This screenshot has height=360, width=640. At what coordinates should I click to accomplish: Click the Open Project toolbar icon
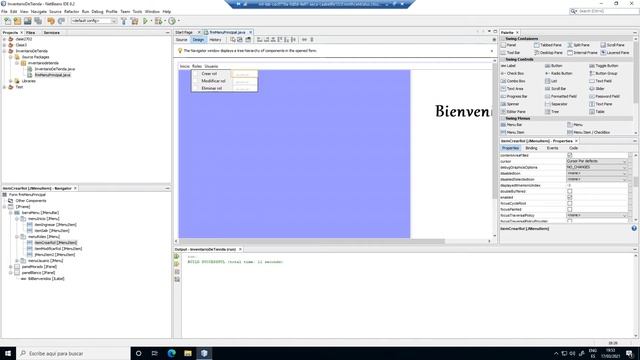[28, 21]
